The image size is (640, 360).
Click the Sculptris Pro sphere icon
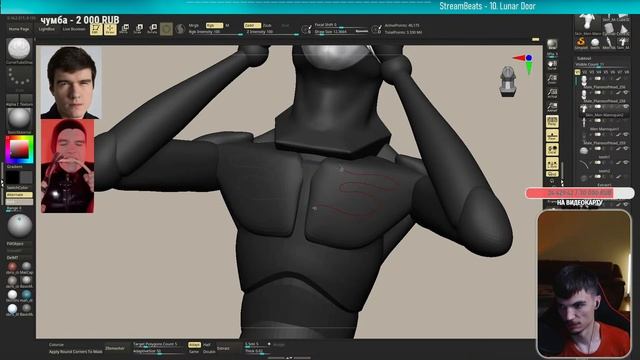(180, 29)
